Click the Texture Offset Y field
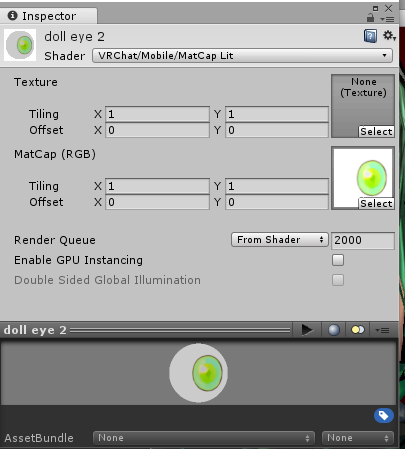This screenshot has width=405, height=449. pos(277,130)
